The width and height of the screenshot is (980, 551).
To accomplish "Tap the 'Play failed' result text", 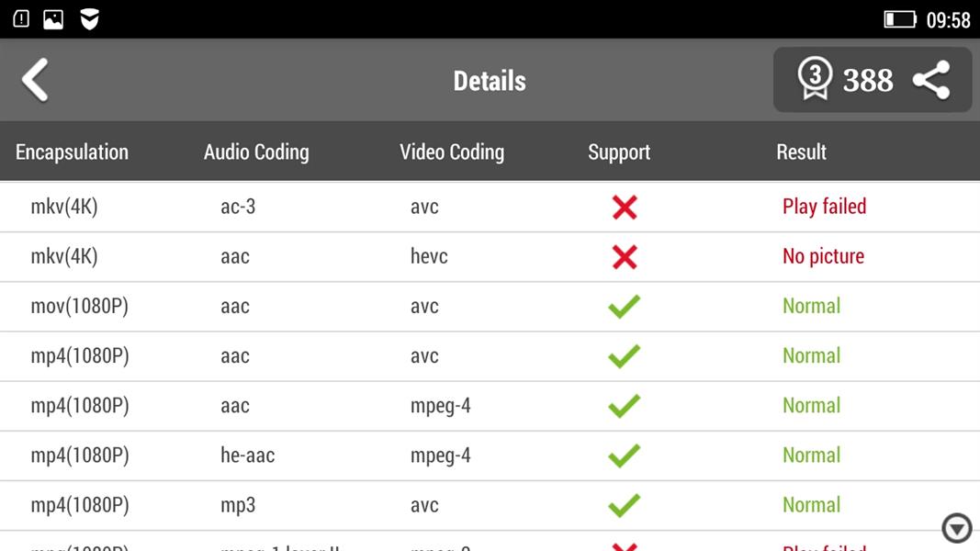I will point(824,207).
